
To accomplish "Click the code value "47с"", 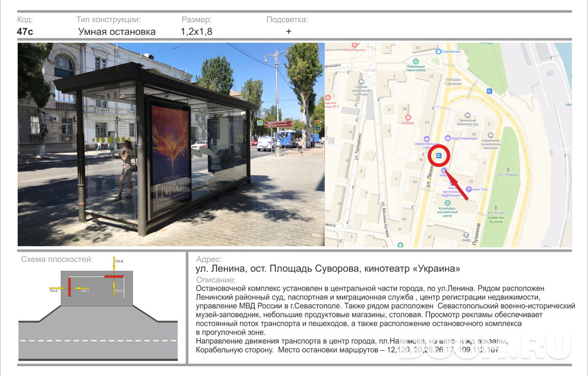I will [x=25, y=32].
